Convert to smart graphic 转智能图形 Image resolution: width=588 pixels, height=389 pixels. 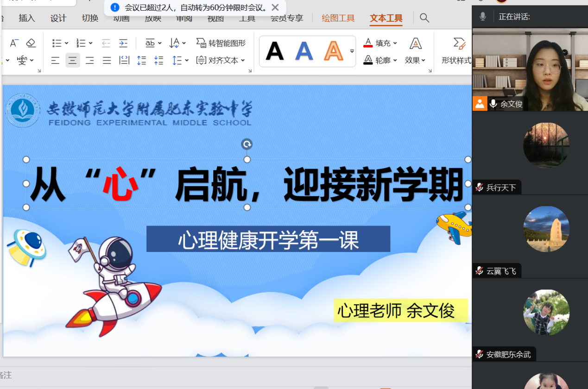(221, 43)
